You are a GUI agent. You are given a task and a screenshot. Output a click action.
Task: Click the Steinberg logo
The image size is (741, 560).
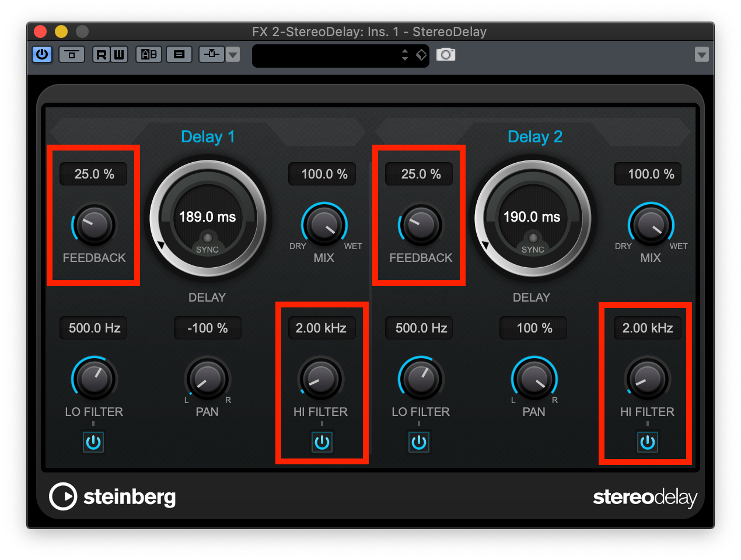pyautogui.click(x=113, y=496)
